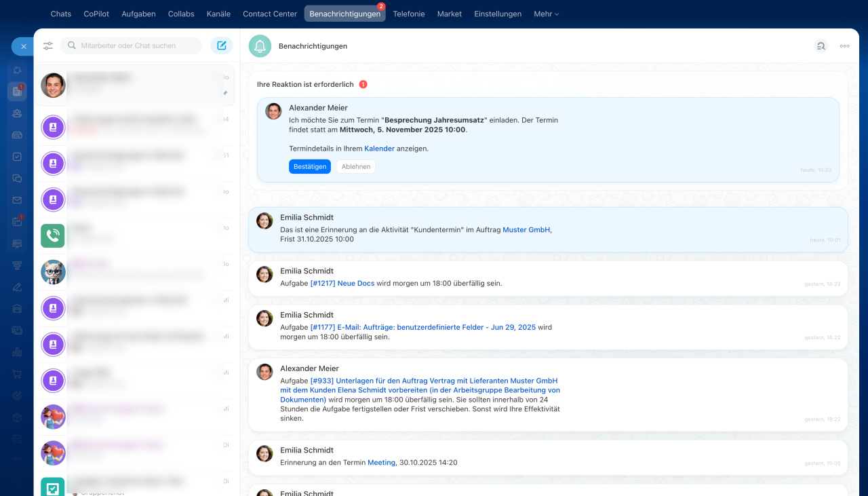Focus the Mitarbeiter oder Chat suchen field
The image size is (868, 496).
tap(136, 45)
